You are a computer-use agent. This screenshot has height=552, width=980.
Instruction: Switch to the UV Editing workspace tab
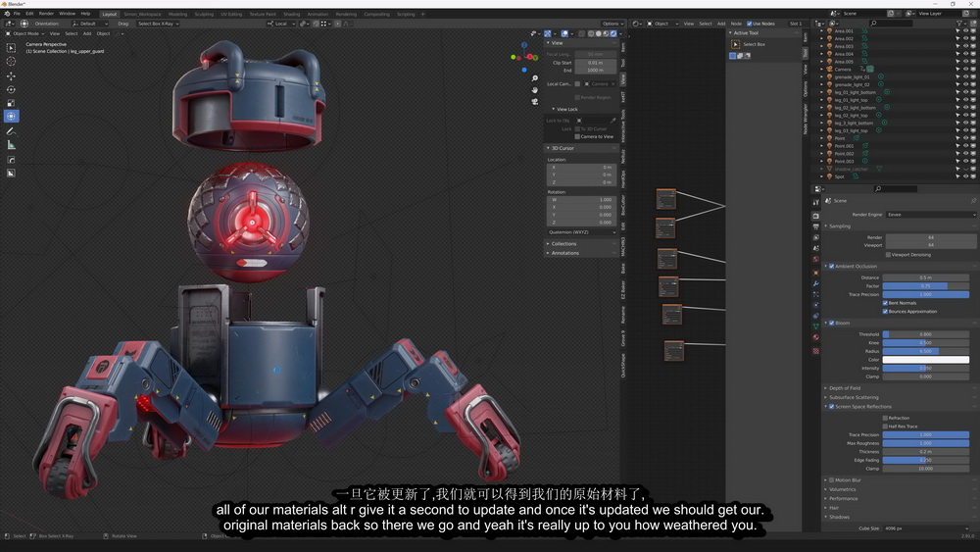pos(230,14)
